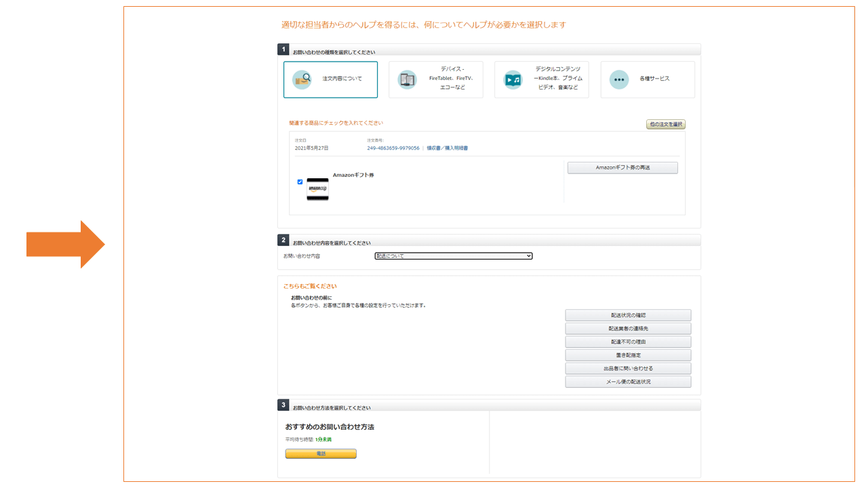Click the おすすめのお問い合わせ方法 heading
868x488 pixels.
(330, 427)
